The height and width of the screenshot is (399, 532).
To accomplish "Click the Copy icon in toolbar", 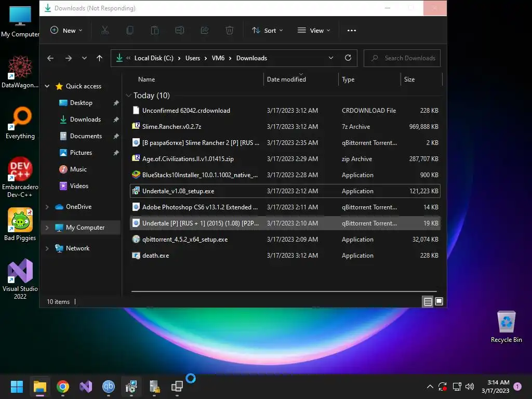I will point(129,31).
